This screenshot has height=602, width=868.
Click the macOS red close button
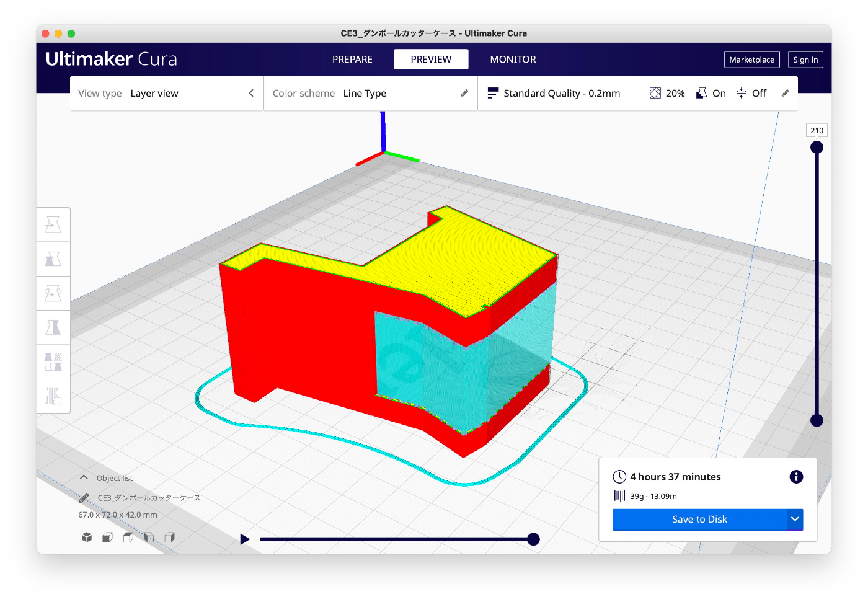point(45,33)
